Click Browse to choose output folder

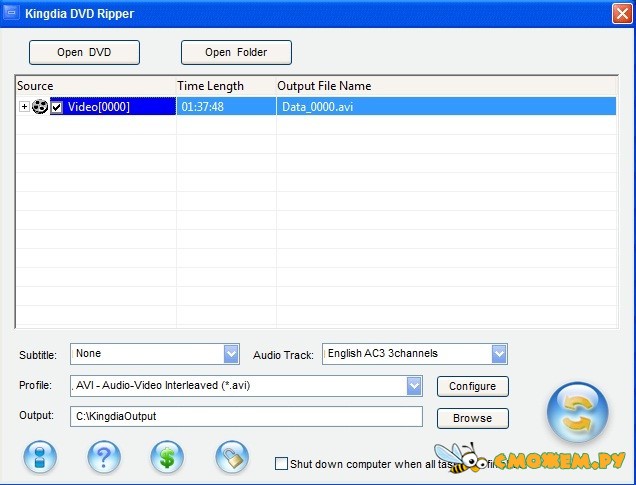[x=473, y=418]
